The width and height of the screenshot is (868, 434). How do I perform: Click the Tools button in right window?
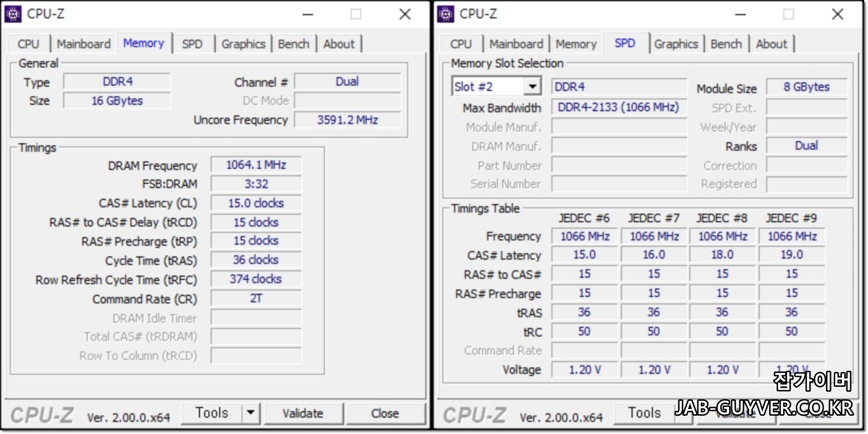(x=644, y=413)
